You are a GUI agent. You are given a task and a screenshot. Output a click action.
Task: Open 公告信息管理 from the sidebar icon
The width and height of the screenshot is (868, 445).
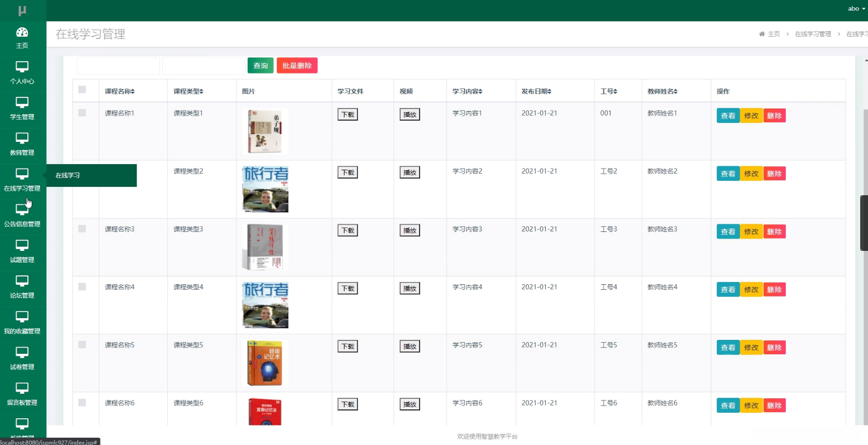22,210
